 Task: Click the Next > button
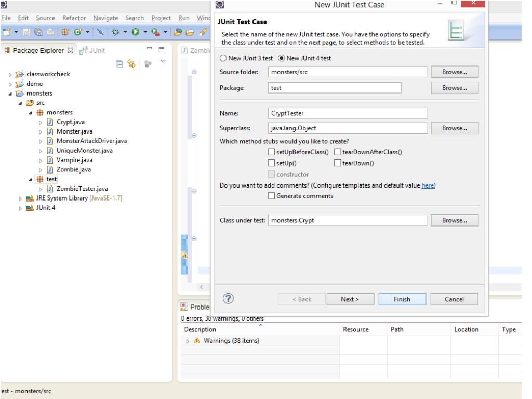351,299
